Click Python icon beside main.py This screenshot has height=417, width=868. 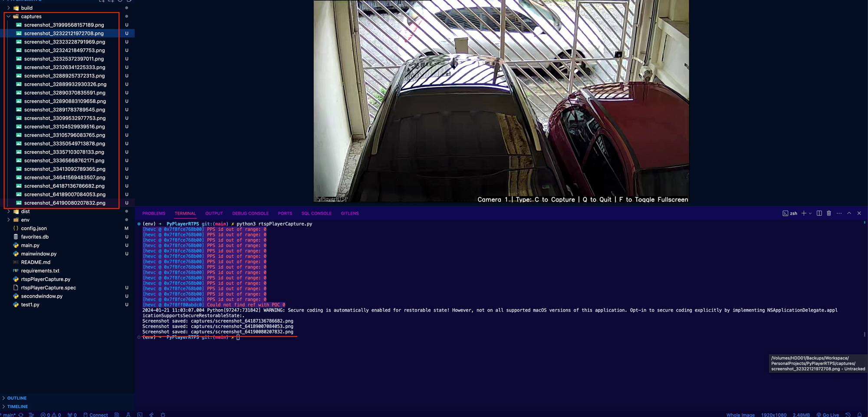point(16,245)
